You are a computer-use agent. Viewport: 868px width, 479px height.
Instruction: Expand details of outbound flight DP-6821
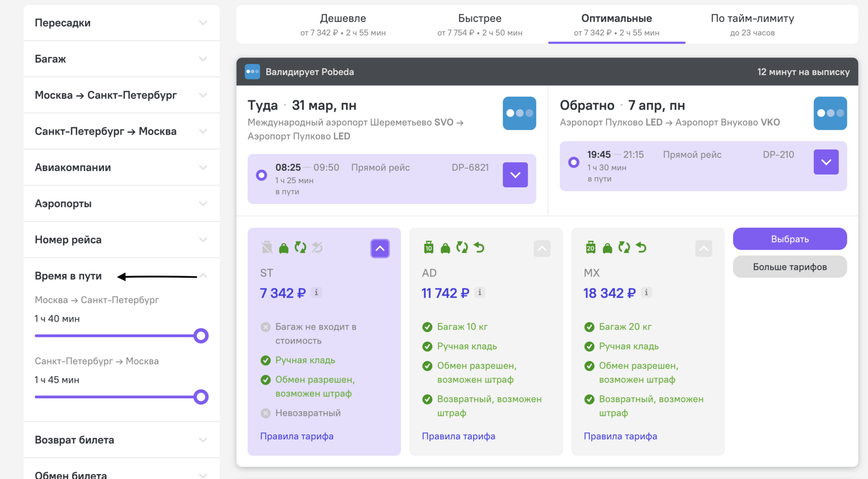(515, 175)
